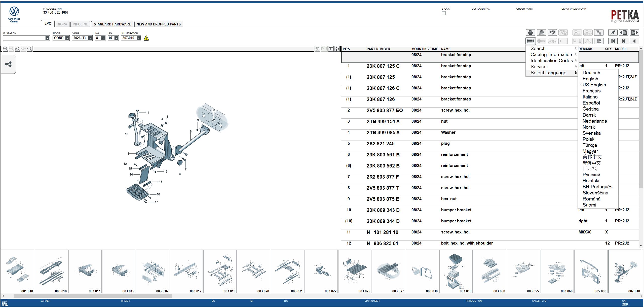Open illustration thumbnail 803-025
The image size is (644, 307).
click(x=355, y=272)
